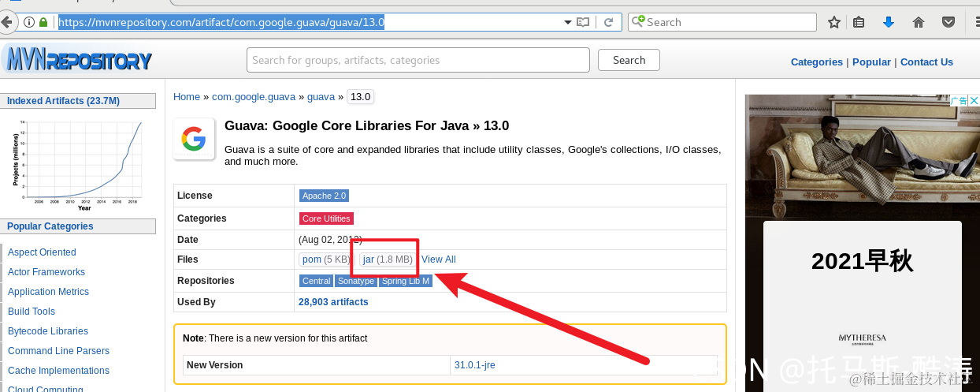Toggle reader view icon in address bar
The image size is (980, 392).
point(583,22)
